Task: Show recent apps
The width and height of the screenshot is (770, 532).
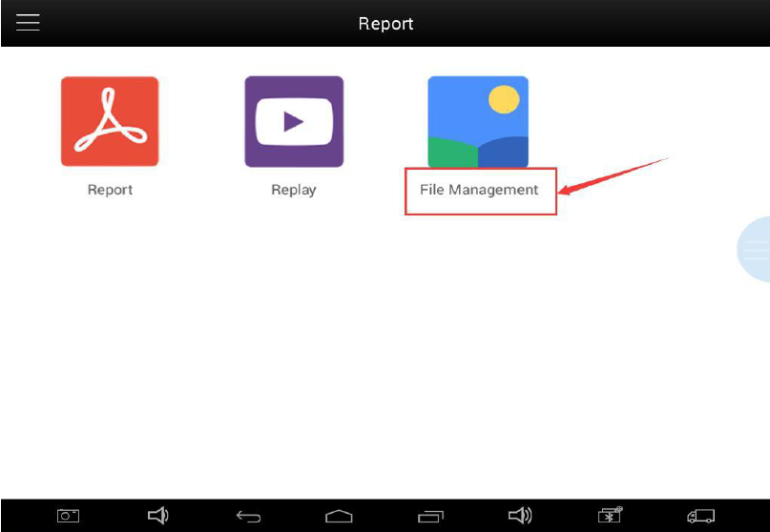Action: coord(430,517)
